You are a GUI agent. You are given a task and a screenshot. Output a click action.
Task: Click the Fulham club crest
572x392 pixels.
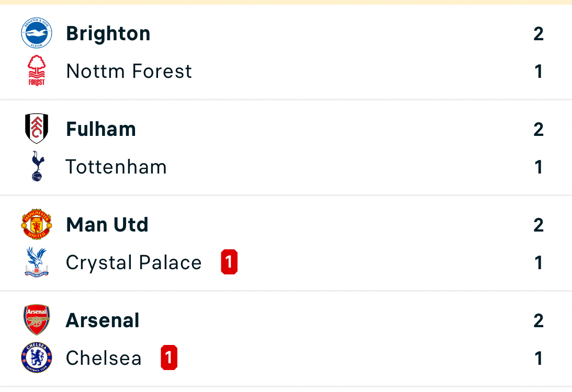(x=37, y=129)
